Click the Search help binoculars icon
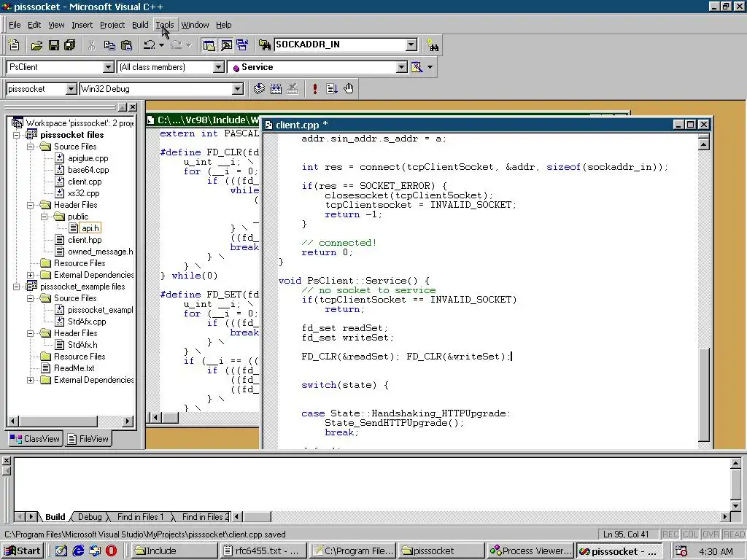Image resolution: width=747 pixels, height=560 pixels. (433, 44)
